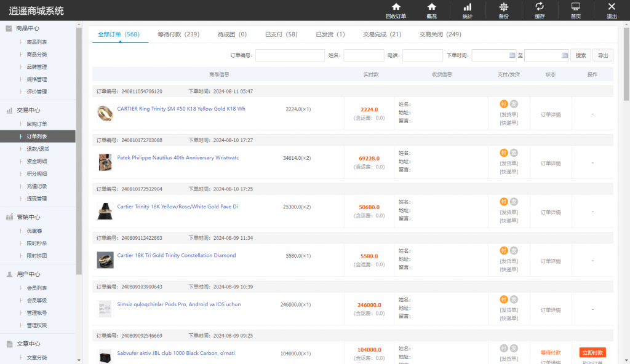Open the 概况 overview icon
Image resolution: width=630 pixels, height=364 pixels.
[x=431, y=11]
